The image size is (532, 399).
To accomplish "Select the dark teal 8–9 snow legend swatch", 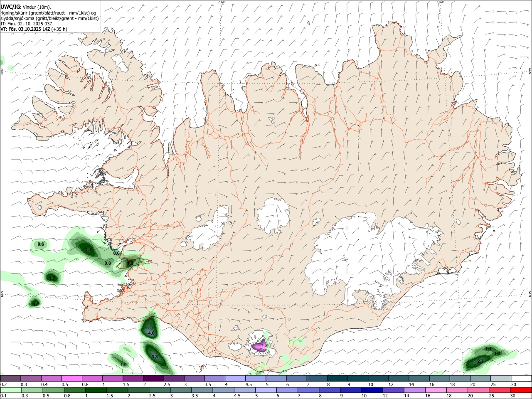I will [x=337, y=378].
